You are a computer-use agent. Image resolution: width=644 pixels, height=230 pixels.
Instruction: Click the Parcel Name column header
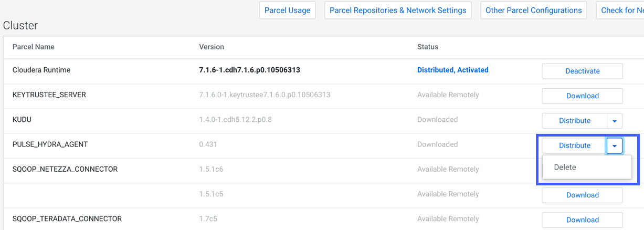pos(33,47)
